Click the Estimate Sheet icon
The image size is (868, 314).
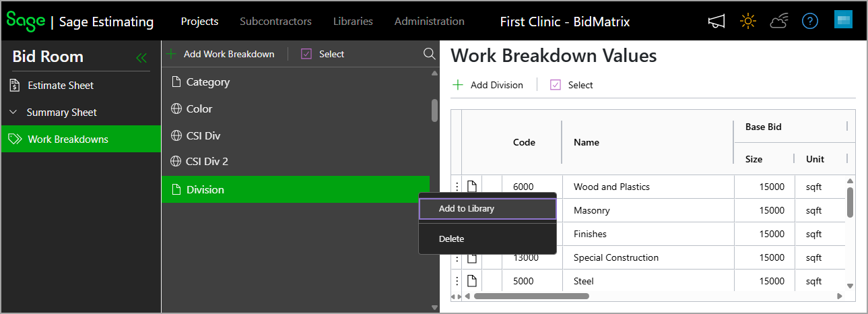tap(15, 86)
